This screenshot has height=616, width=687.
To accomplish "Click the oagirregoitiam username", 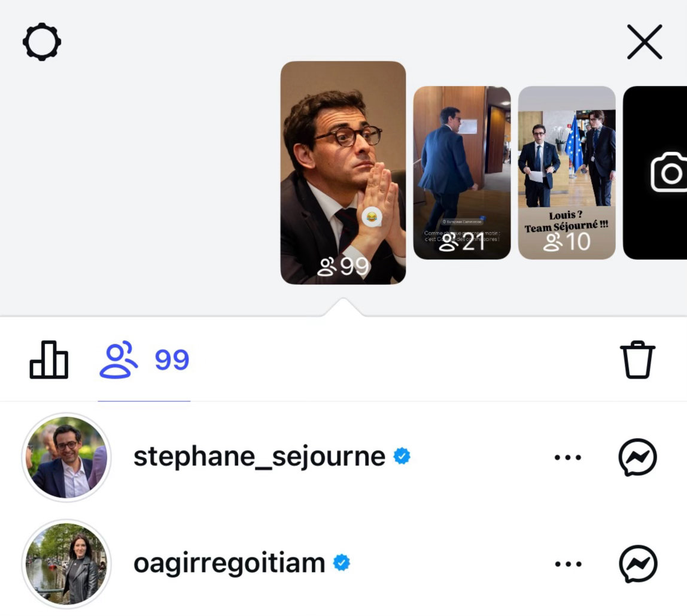I will coord(229,563).
